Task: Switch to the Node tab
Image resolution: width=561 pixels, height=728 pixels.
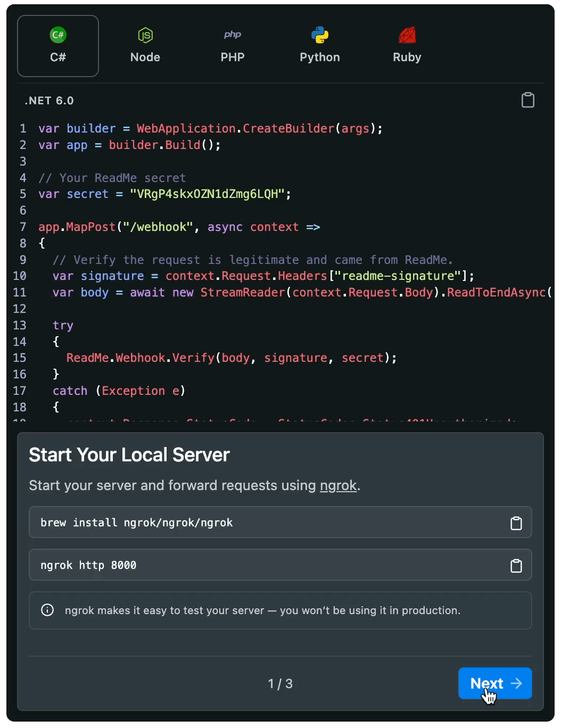Action: 145,46
